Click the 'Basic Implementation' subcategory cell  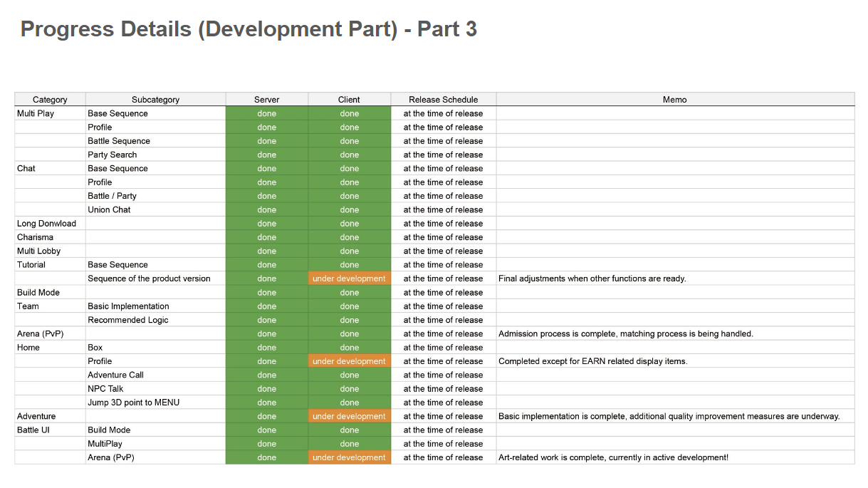pos(155,306)
